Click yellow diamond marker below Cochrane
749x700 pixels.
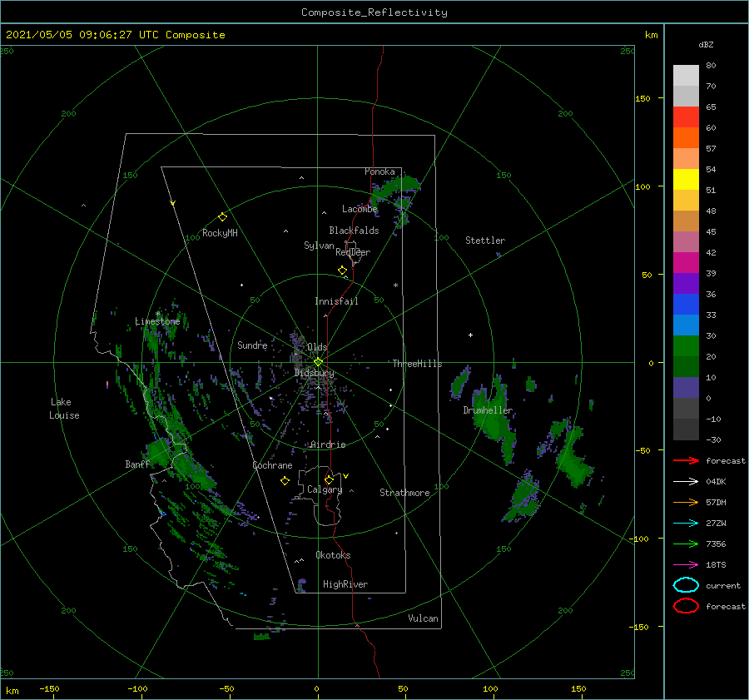(x=285, y=481)
